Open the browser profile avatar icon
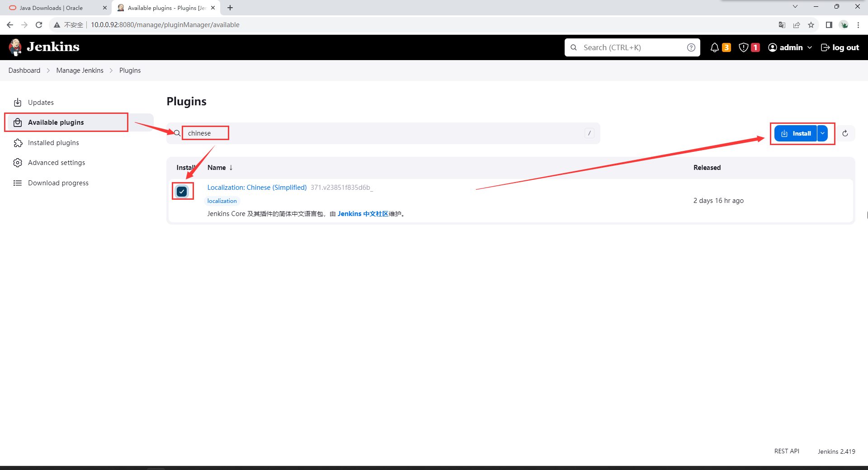Viewport: 868px width, 470px height. (844, 25)
